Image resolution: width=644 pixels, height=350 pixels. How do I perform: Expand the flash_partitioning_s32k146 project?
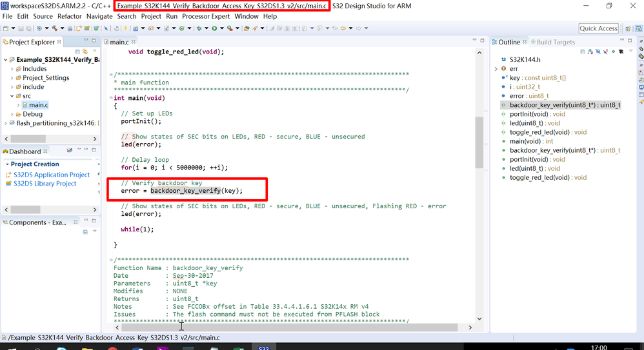pos(5,123)
